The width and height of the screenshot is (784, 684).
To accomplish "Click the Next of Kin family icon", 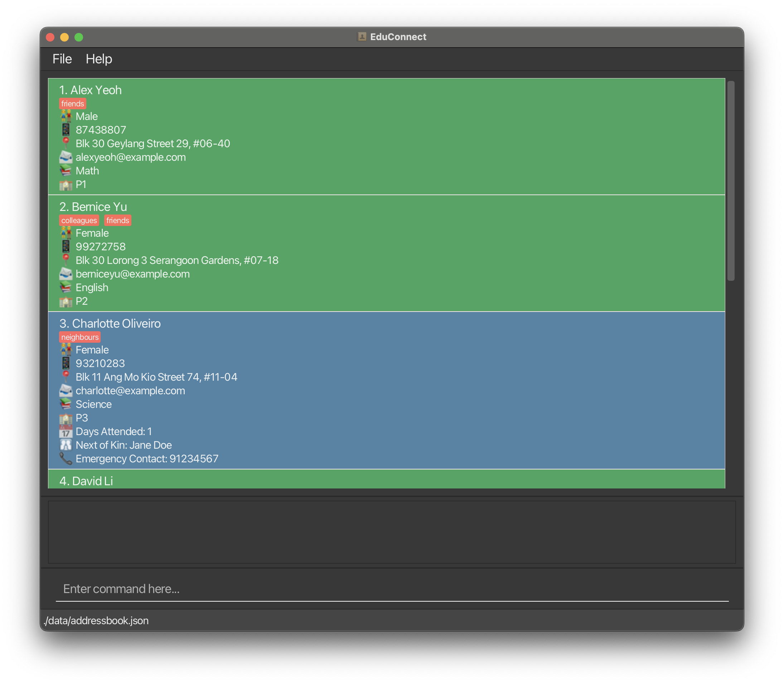I will (66, 445).
